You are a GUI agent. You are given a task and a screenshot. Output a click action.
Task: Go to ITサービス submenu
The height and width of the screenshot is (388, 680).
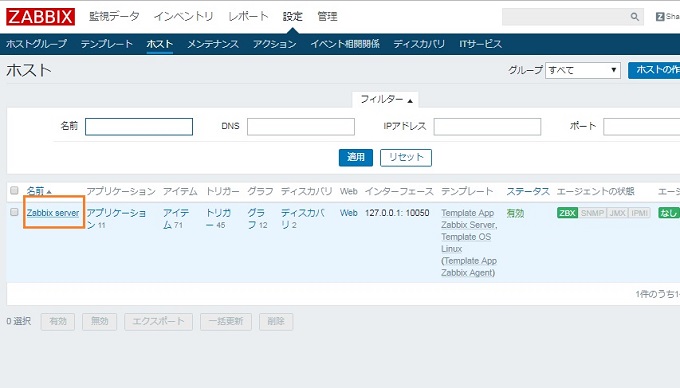pos(481,44)
